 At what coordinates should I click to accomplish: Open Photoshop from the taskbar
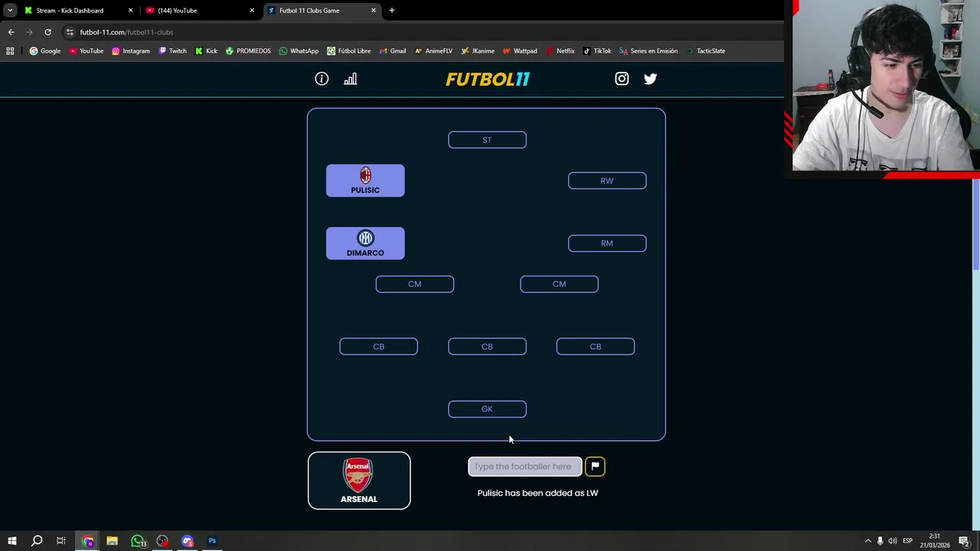pyautogui.click(x=212, y=541)
